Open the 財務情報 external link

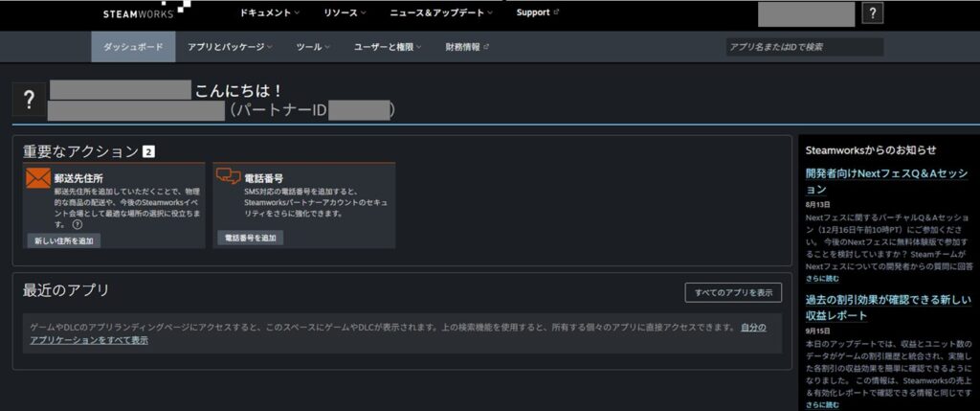click(467, 47)
